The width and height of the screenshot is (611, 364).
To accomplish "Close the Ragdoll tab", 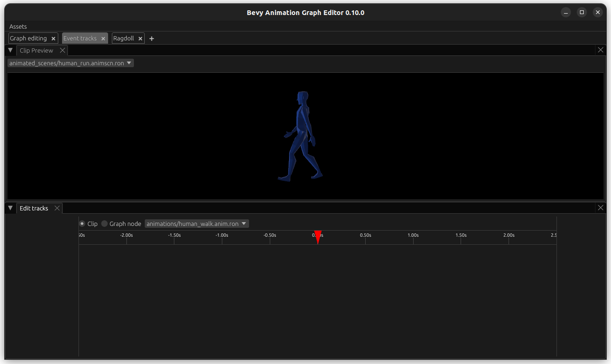I will [140, 39].
